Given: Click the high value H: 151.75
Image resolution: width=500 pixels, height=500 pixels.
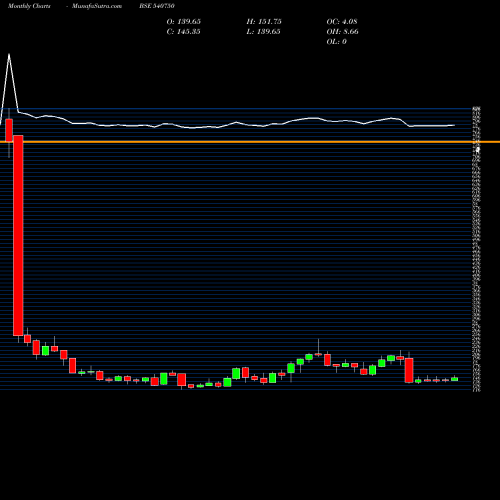Looking at the screenshot, I should point(264,22).
